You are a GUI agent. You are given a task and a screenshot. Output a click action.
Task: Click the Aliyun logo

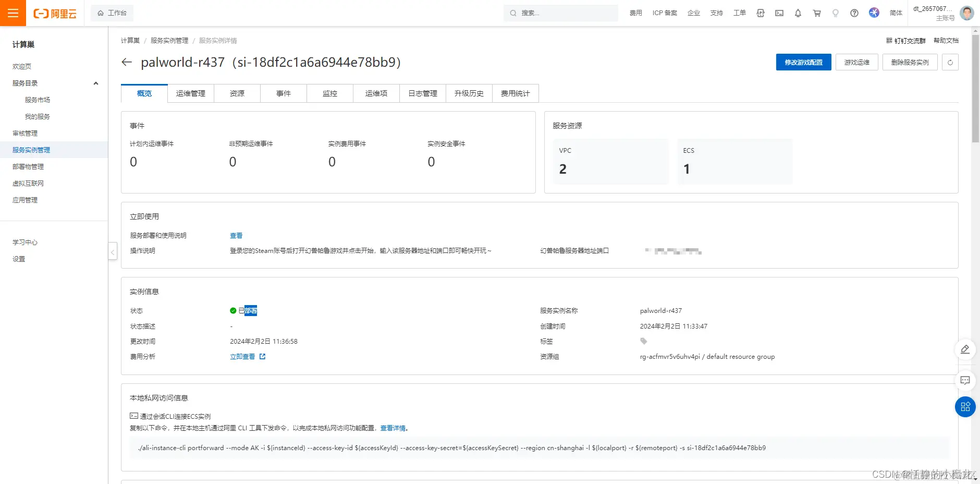55,14
